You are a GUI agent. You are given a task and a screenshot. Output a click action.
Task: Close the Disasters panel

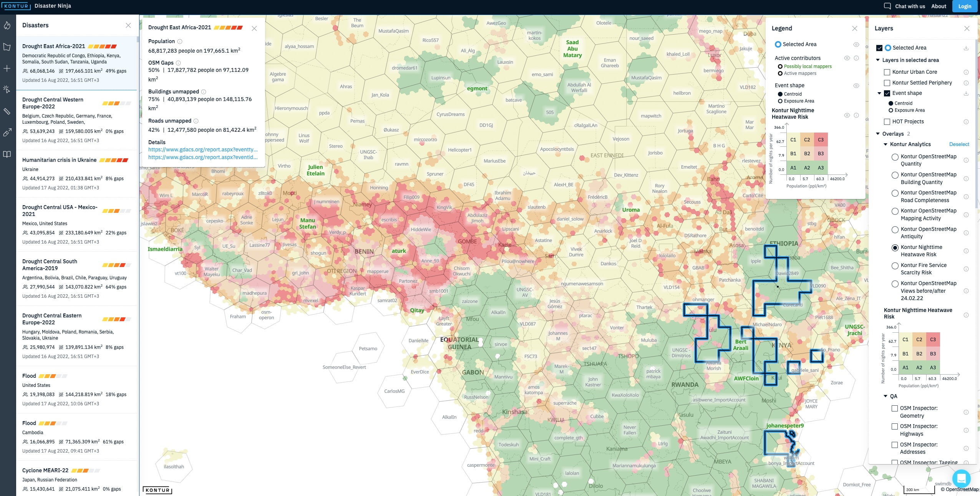point(128,25)
